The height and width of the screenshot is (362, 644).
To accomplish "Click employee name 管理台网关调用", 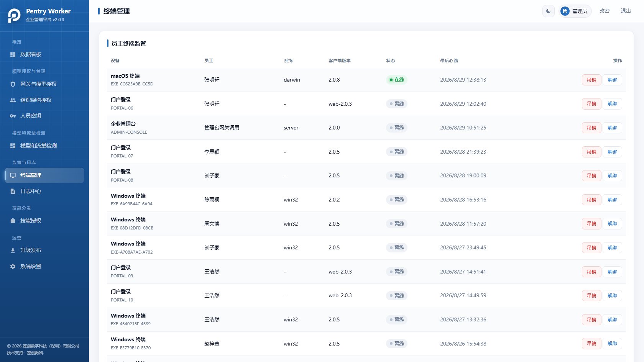I will (x=222, y=128).
